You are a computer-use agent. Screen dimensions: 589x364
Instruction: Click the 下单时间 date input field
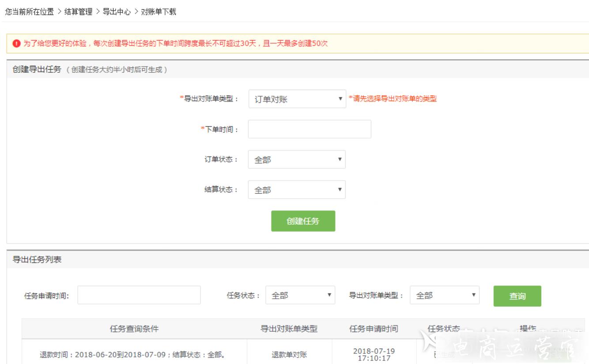(x=310, y=129)
